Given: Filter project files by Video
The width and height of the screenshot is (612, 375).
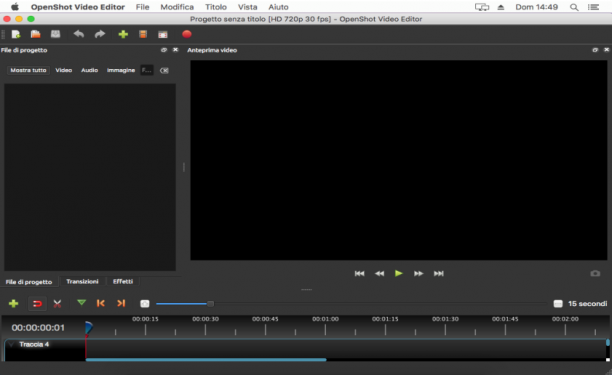Looking at the screenshot, I should click(64, 70).
